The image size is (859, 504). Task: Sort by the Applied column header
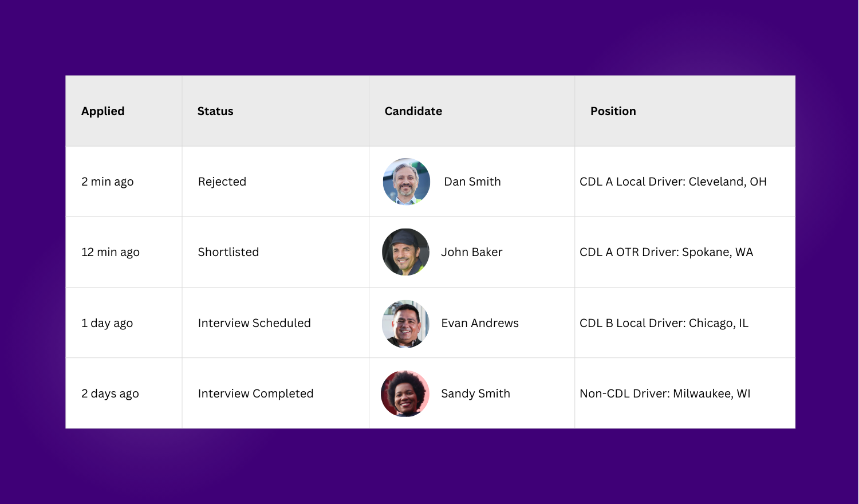click(103, 111)
